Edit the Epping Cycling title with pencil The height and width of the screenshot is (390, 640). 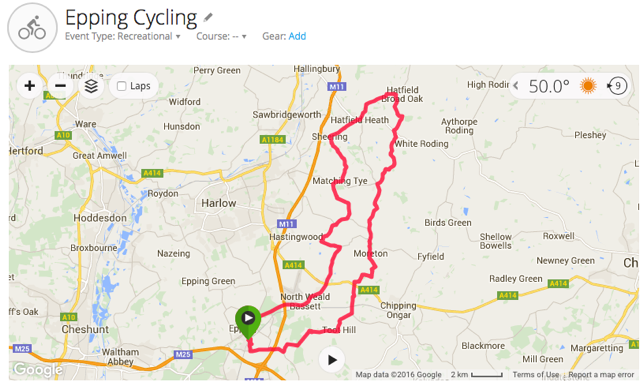click(208, 18)
